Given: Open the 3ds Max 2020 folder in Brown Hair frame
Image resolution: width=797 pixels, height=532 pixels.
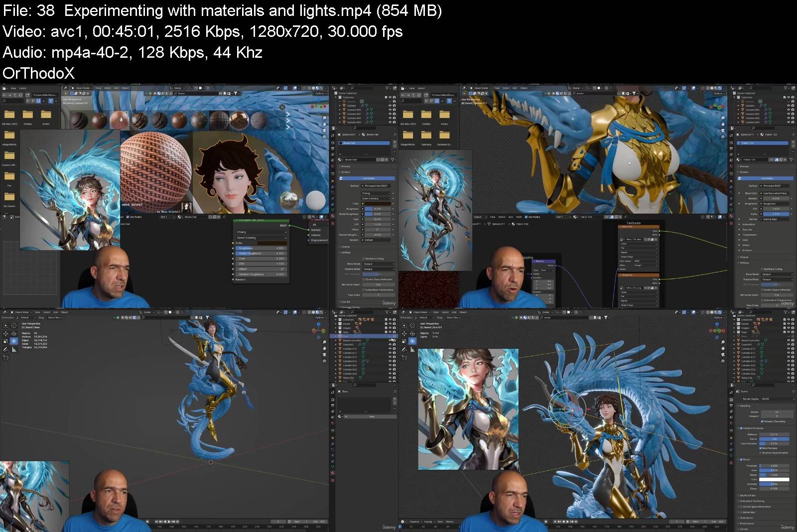Looking at the screenshot, I should pos(9,117).
